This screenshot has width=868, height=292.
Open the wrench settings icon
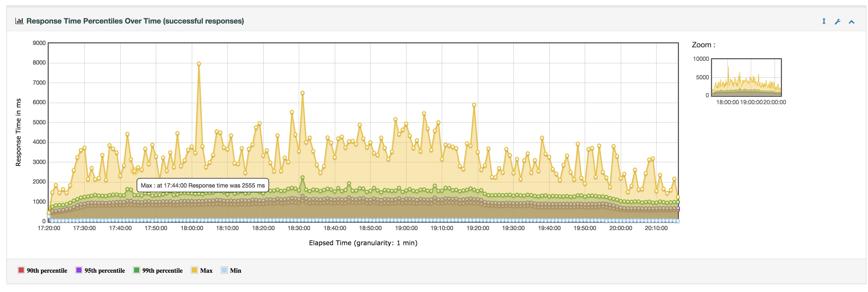(x=837, y=22)
